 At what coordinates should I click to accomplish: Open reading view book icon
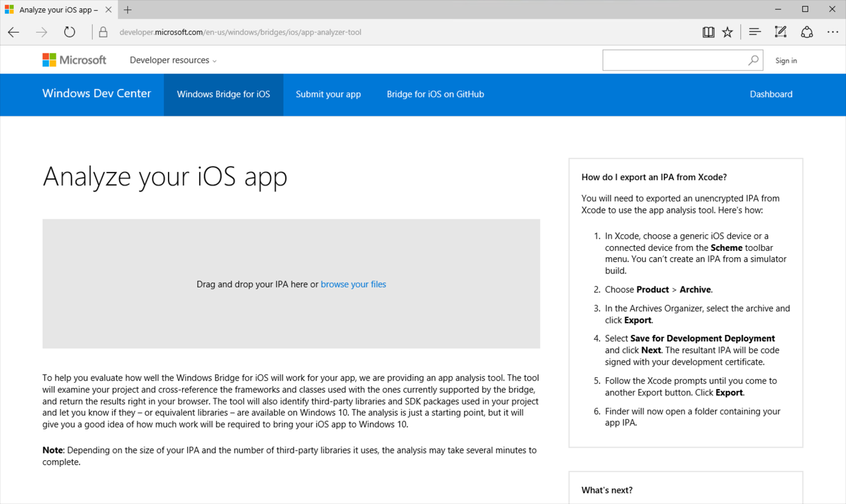[708, 32]
